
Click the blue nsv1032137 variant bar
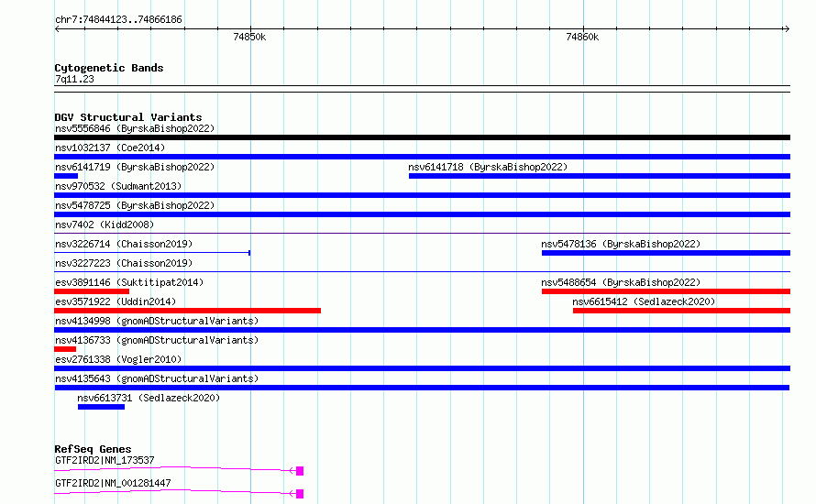[x=422, y=157]
